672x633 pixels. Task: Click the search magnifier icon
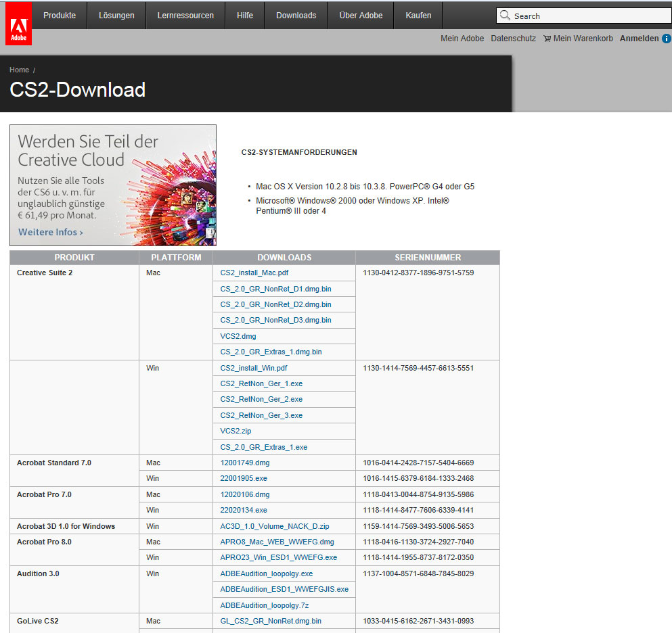point(505,16)
